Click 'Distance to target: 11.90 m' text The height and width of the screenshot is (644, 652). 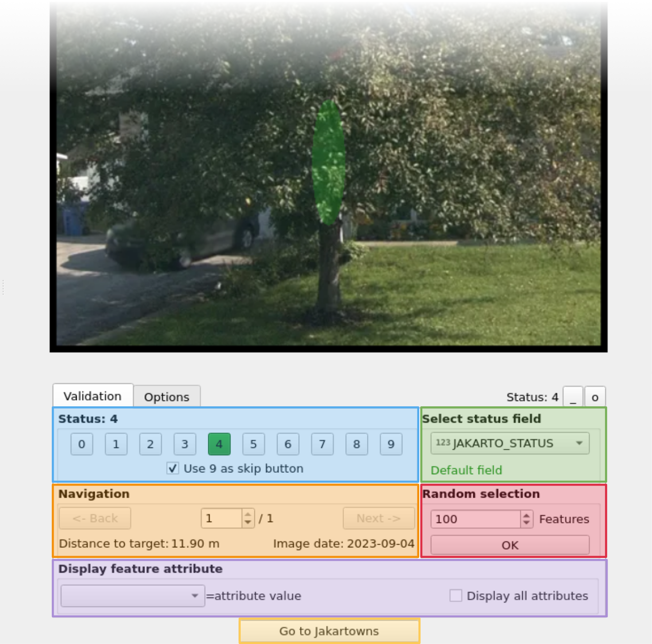point(139,544)
